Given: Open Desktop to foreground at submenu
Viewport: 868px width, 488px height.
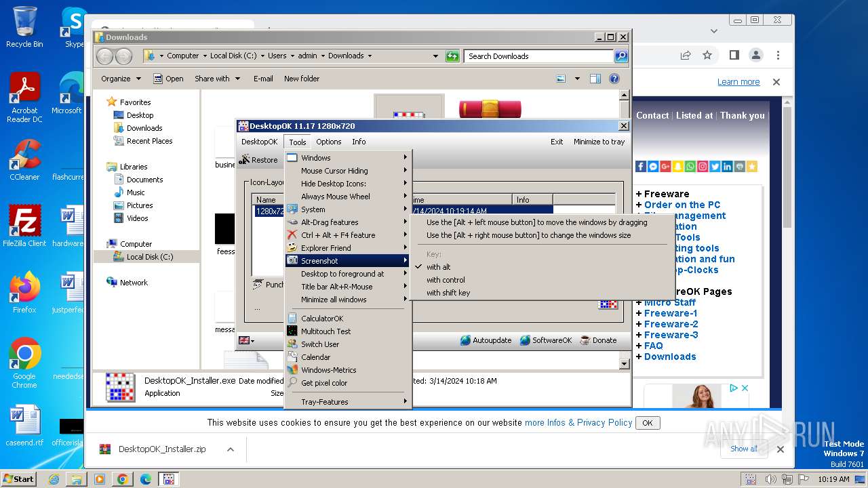Looking at the screenshot, I should pos(348,274).
